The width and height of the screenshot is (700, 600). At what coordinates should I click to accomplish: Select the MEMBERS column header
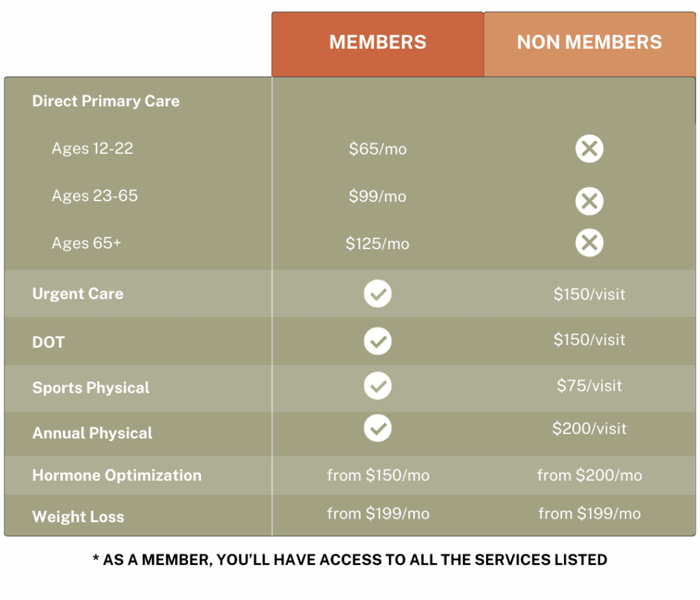pos(377,44)
